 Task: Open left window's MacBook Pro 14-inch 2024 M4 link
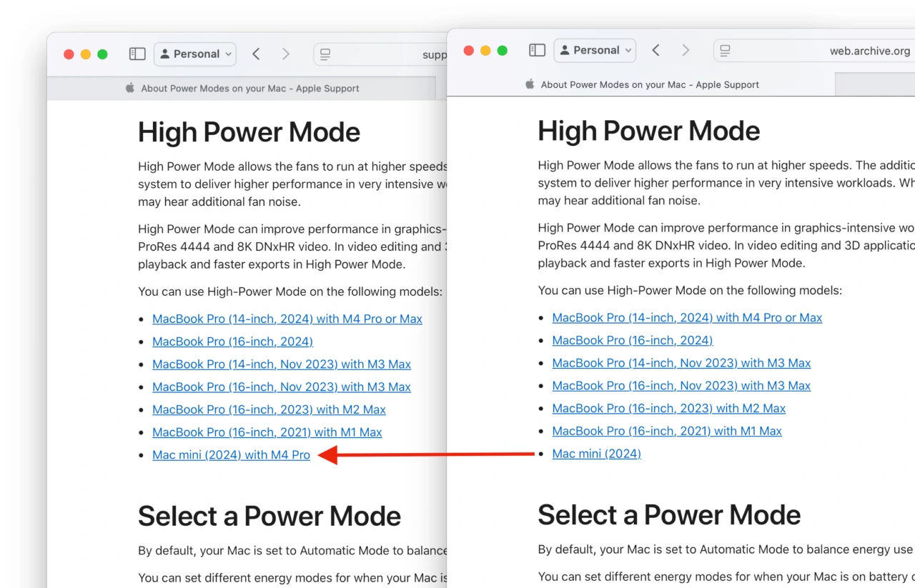tap(287, 319)
